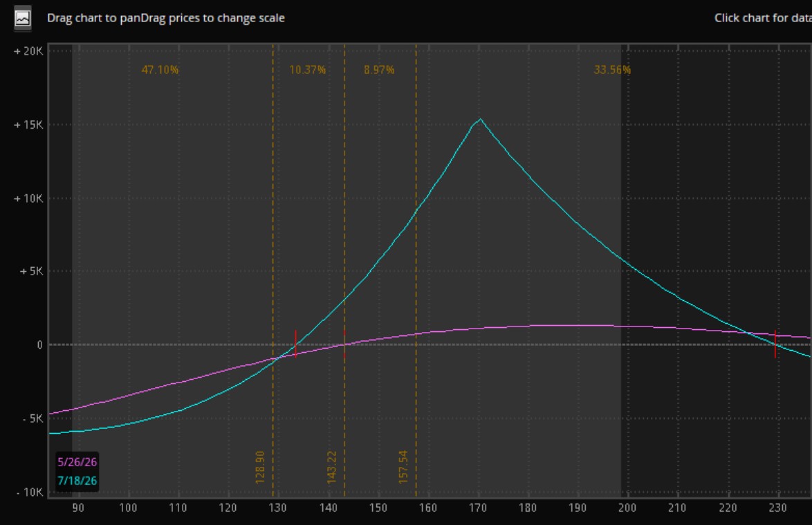The height and width of the screenshot is (525, 812).
Task: Click the cyan curve peak near 170
Action: (480, 120)
